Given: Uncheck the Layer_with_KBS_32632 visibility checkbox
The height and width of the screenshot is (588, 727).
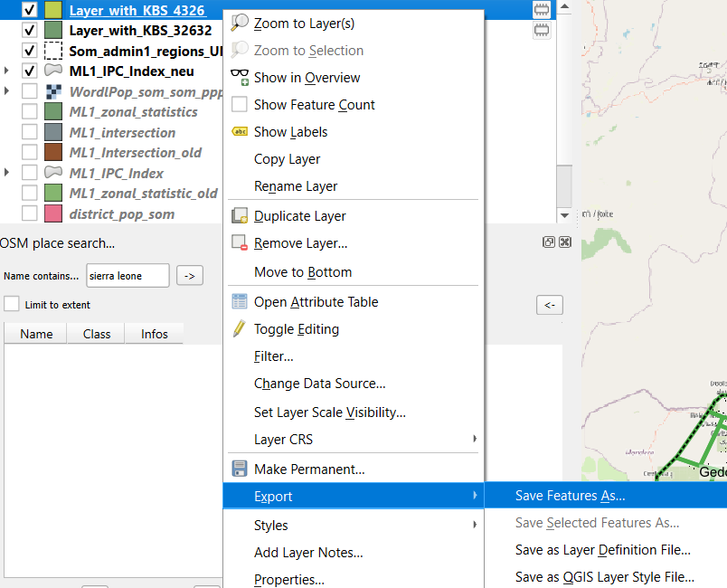Looking at the screenshot, I should [x=30, y=30].
